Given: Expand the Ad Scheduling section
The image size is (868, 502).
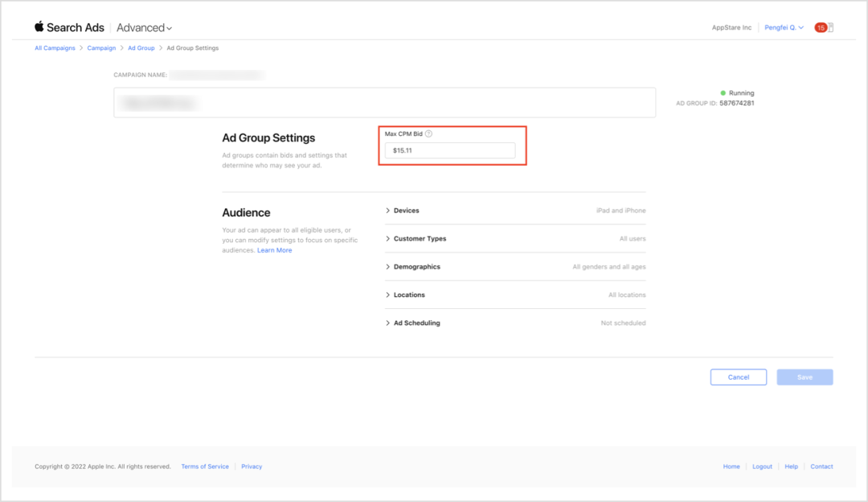Looking at the screenshot, I should (416, 323).
